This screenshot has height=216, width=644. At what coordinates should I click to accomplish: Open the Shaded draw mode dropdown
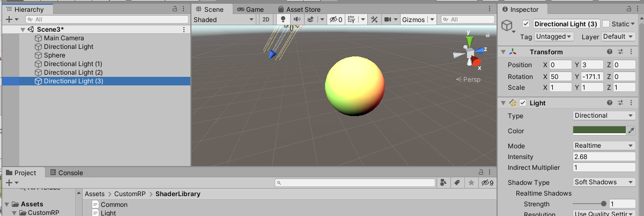(224, 20)
